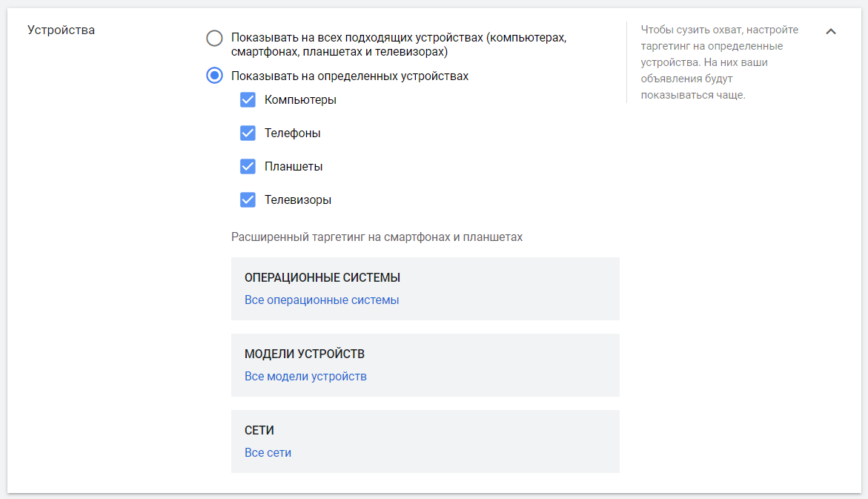The width and height of the screenshot is (868, 499).
Task: Click the Устройства section title
Action: [x=61, y=30]
